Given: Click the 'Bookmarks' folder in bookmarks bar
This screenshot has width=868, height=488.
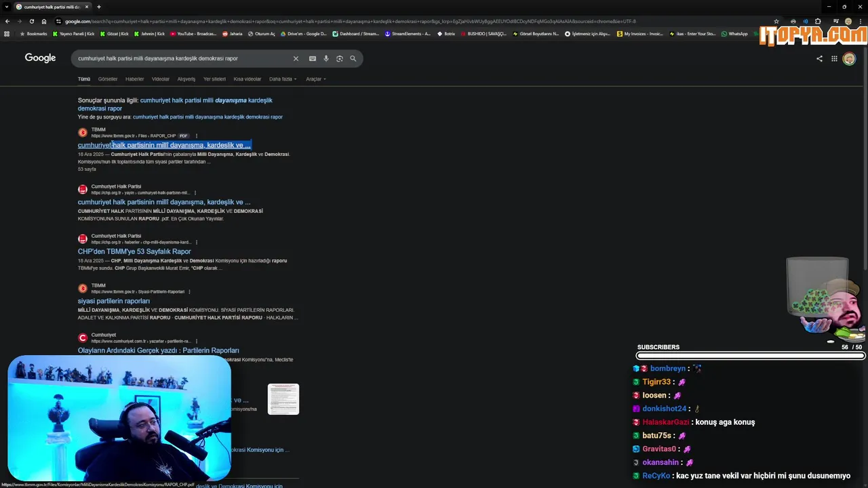Looking at the screenshot, I should (x=33, y=33).
